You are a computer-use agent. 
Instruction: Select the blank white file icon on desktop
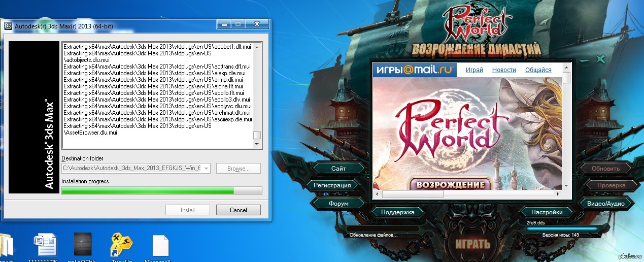tap(160, 246)
